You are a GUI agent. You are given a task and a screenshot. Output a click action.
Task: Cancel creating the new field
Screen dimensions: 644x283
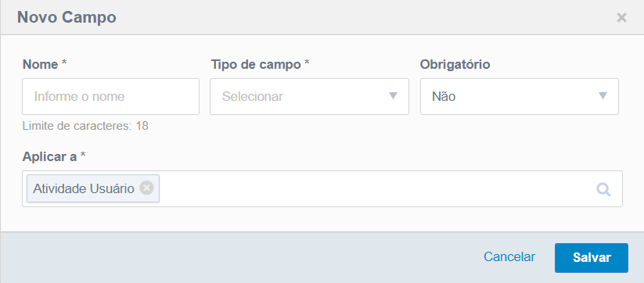[x=509, y=256]
